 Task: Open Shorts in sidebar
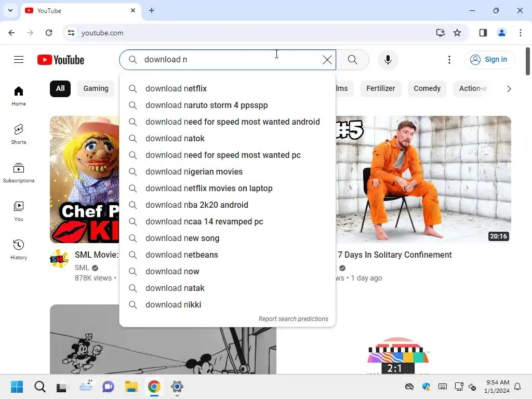(x=19, y=135)
